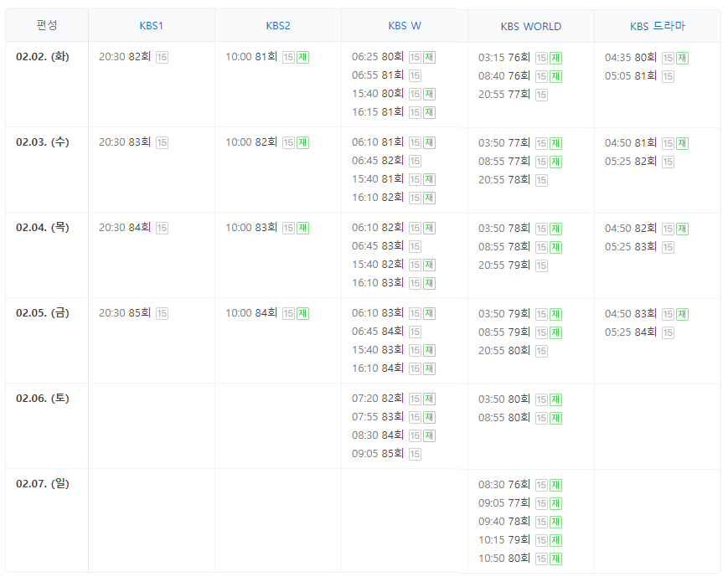Screen dimensions: 728x582
Task: Click the 15 age-rating icon beside 20:55 80회
Action: (541, 352)
